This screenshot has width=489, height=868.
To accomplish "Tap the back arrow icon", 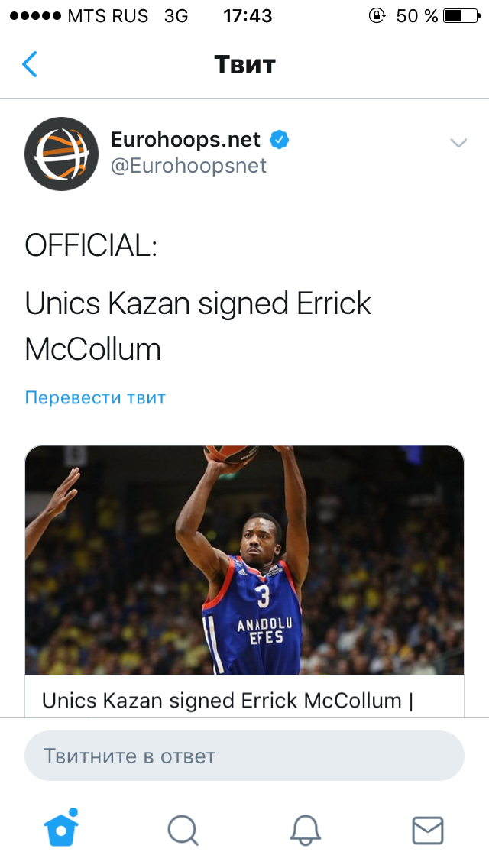I will click(29, 64).
